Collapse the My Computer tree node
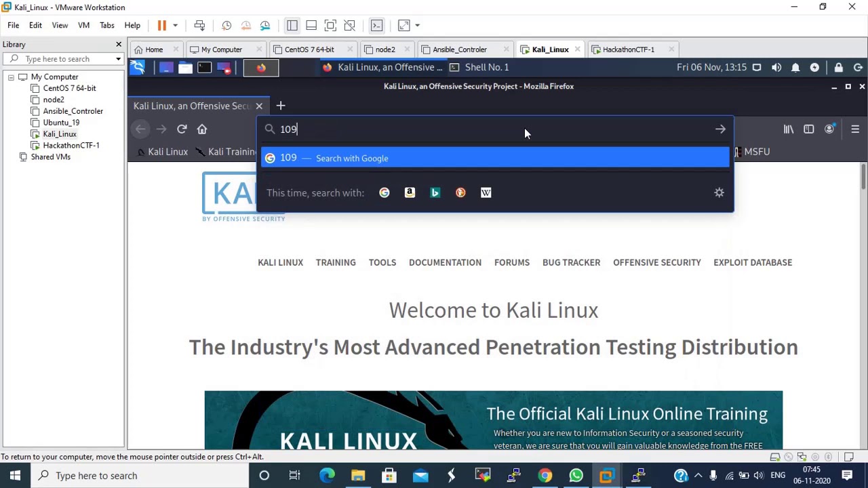The height and width of the screenshot is (488, 868). (11, 77)
